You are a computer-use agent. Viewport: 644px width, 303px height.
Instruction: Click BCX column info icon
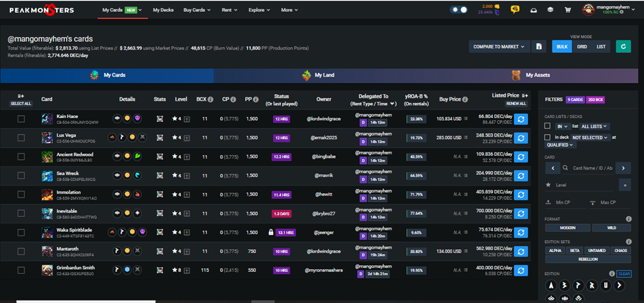(x=210, y=99)
